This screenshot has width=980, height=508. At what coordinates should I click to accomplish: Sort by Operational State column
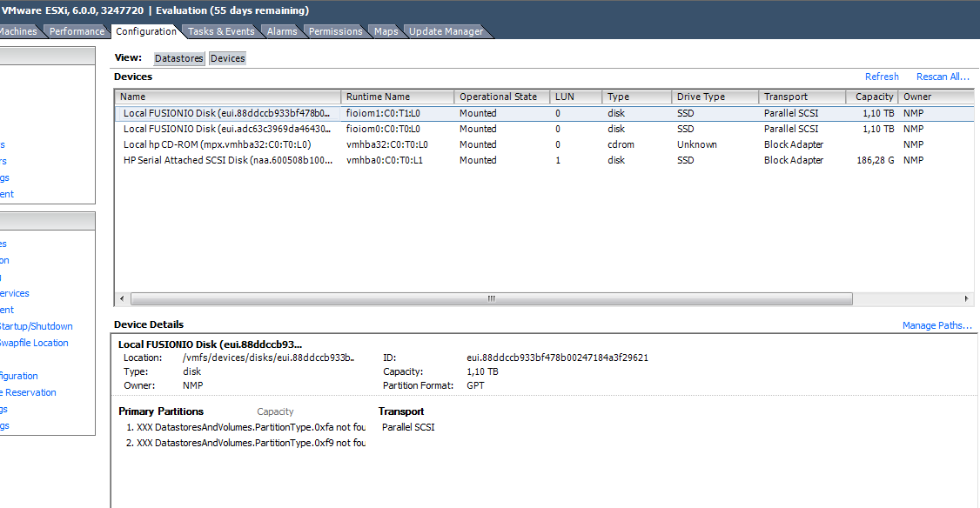coord(502,97)
